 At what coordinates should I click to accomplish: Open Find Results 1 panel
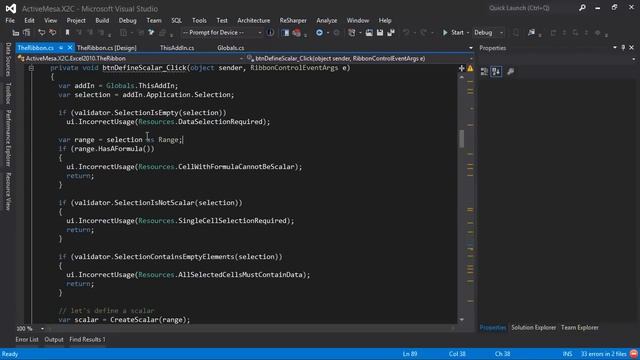pyautogui.click(x=87, y=340)
